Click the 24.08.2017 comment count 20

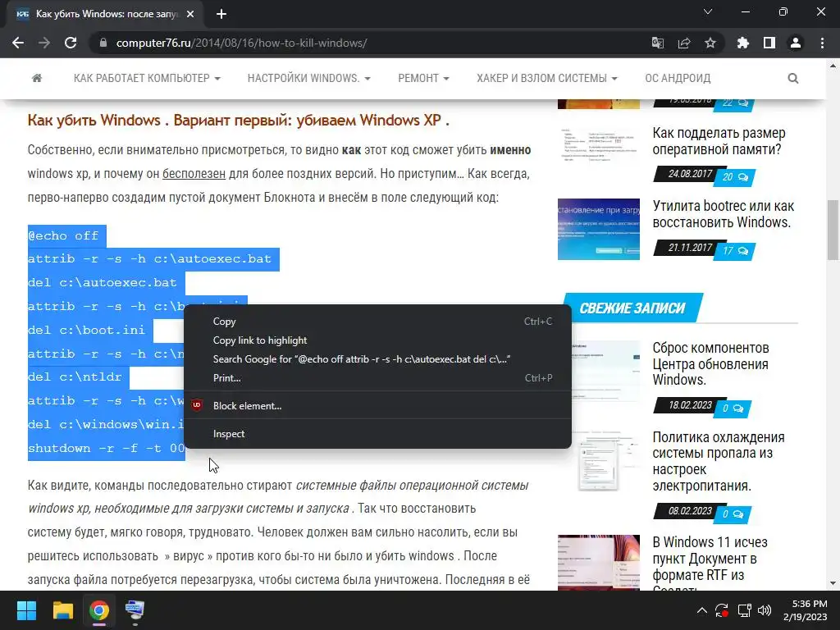click(734, 177)
